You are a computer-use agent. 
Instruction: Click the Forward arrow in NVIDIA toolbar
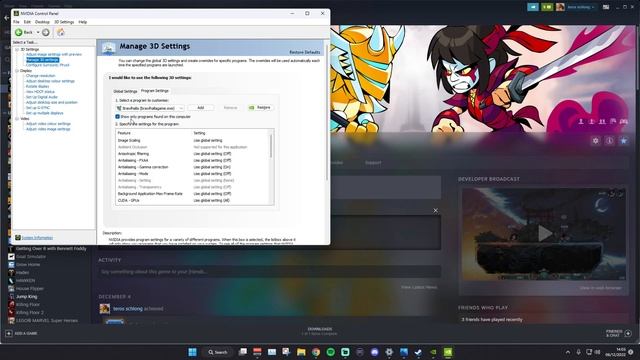[x=46, y=32]
